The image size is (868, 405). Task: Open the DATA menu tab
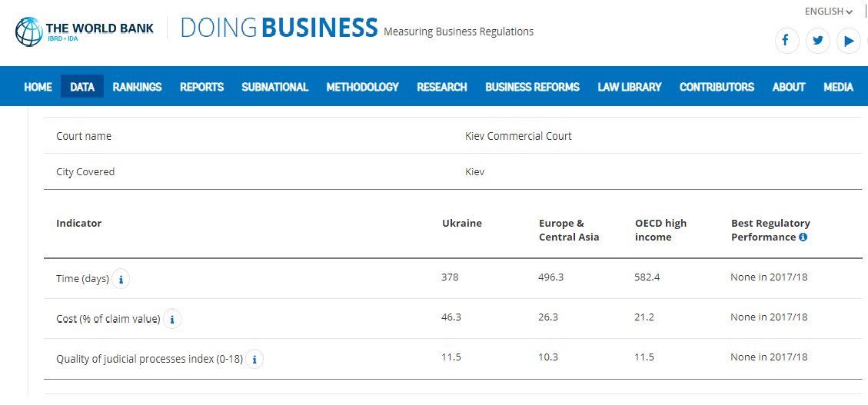point(82,87)
